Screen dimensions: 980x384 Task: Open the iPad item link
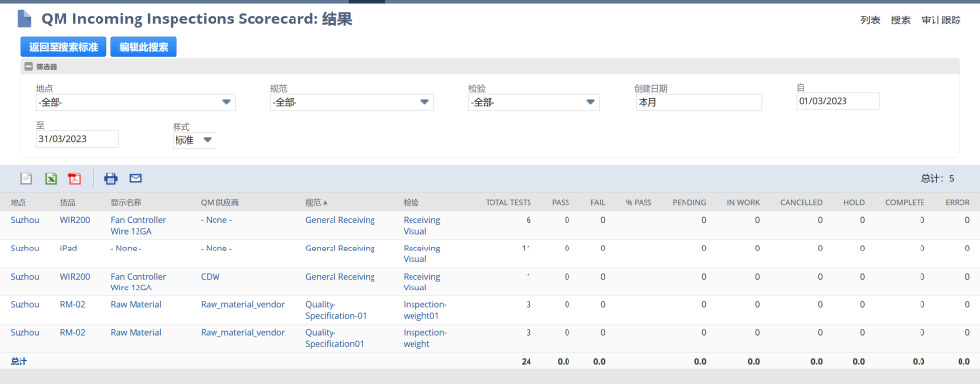click(69, 249)
